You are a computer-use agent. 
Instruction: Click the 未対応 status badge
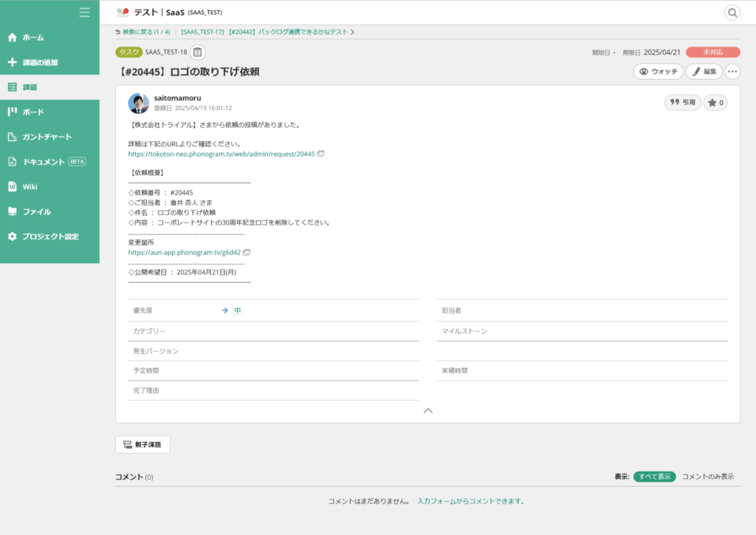click(x=712, y=52)
